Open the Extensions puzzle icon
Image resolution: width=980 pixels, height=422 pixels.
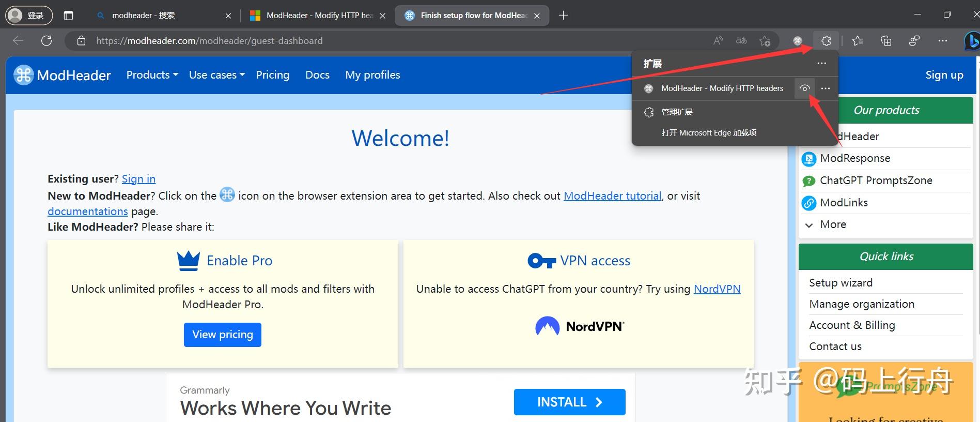(826, 41)
